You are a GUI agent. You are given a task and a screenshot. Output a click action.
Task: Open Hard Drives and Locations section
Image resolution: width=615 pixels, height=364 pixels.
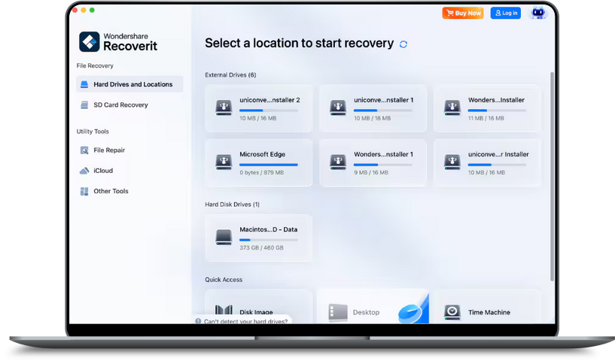[x=129, y=84]
